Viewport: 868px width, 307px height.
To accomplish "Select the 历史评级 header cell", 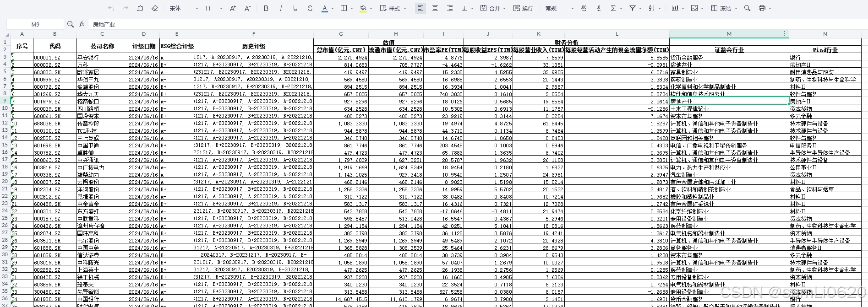I will click(x=254, y=46).
